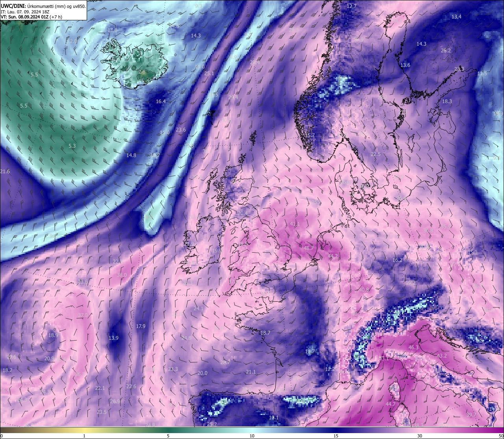Click the 14.8 value in the Atlantic
Viewport: 504px width, 439px height.
[131, 156]
